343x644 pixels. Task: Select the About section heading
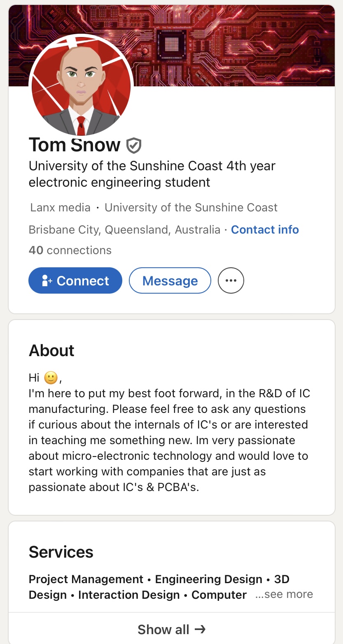(x=51, y=350)
